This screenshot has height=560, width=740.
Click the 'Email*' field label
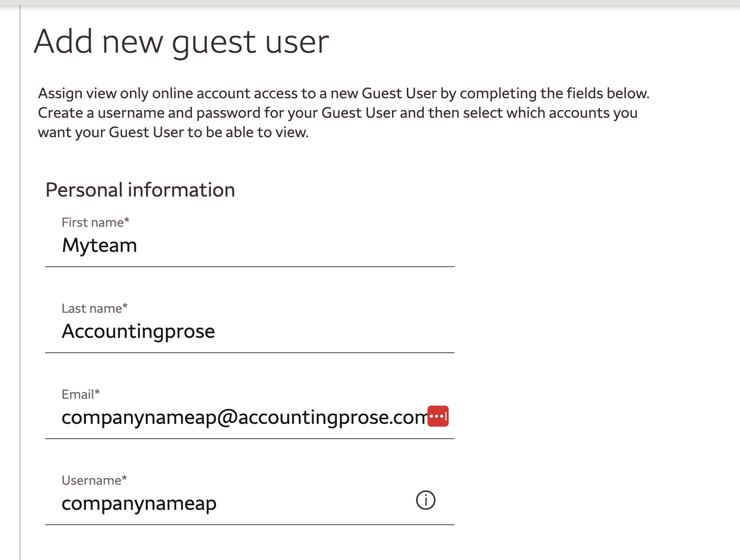pyautogui.click(x=80, y=394)
